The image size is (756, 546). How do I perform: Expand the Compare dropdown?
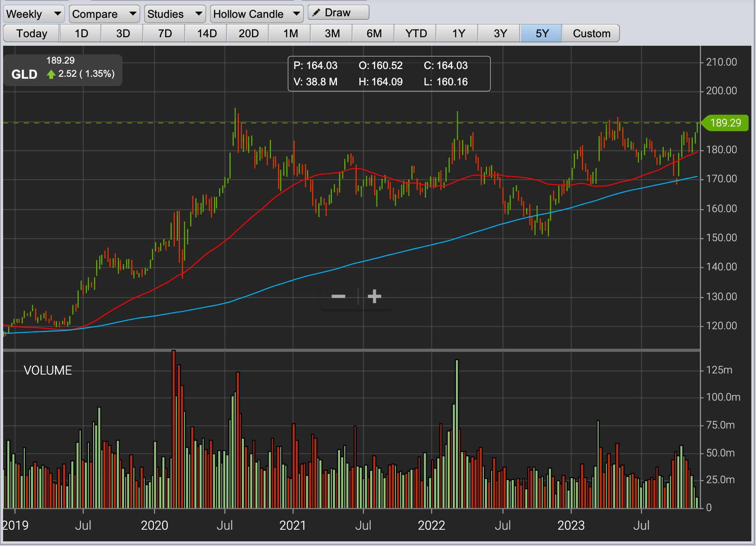click(104, 14)
